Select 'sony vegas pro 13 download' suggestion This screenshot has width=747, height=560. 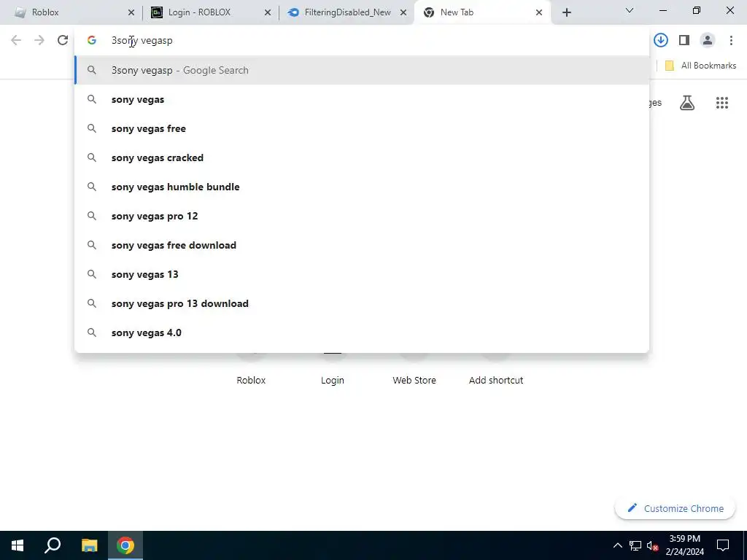362,304
